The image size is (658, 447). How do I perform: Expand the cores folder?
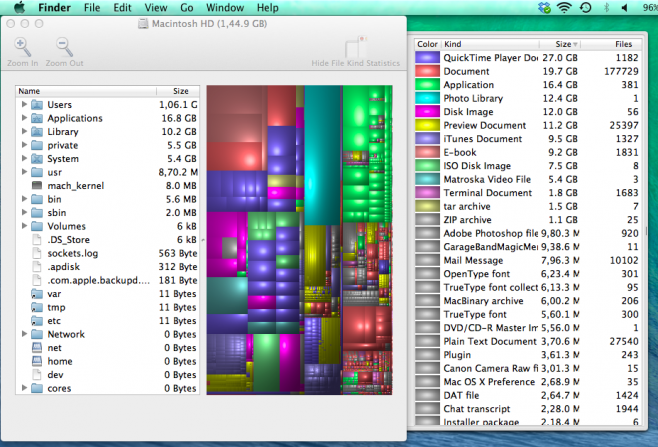pos(24,388)
